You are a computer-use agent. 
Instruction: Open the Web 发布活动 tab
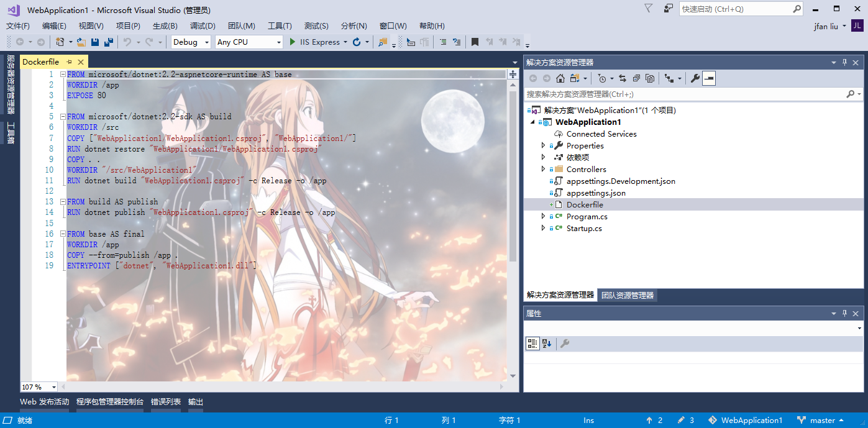pos(45,402)
